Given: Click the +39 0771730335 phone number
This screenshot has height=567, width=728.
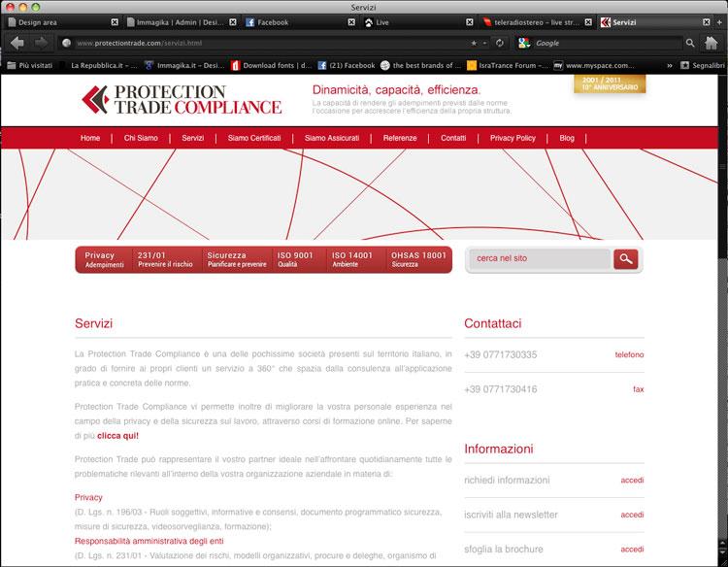Looking at the screenshot, I should [x=501, y=354].
